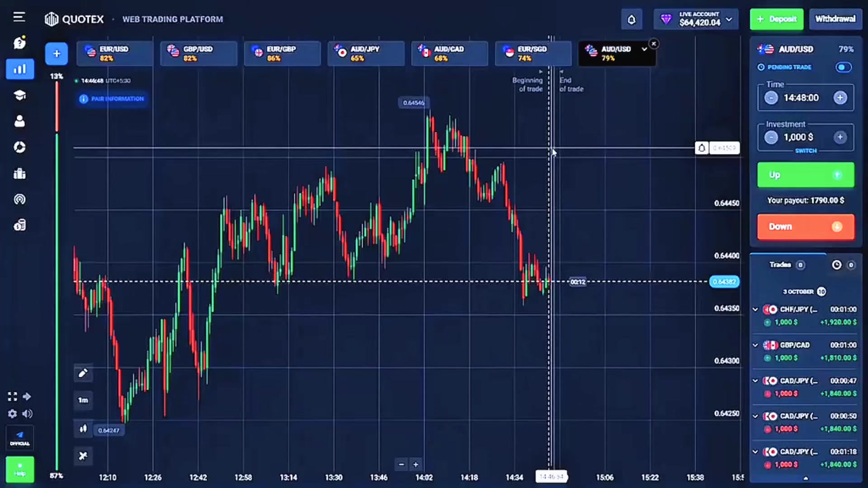Image resolution: width=868 pixels, height=488 pixels.
Task: Click the trader sentiment red-green bar
Action: pos(57,276)
